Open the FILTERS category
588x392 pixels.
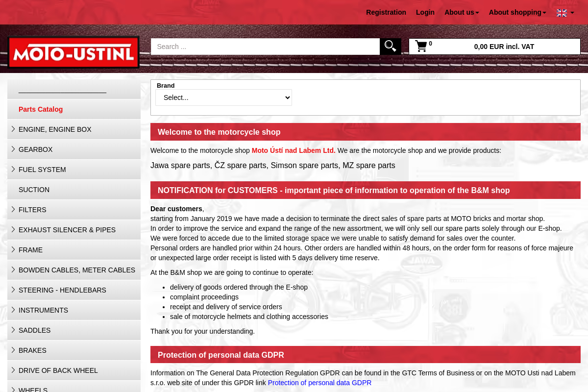click(x=74, y=210)
